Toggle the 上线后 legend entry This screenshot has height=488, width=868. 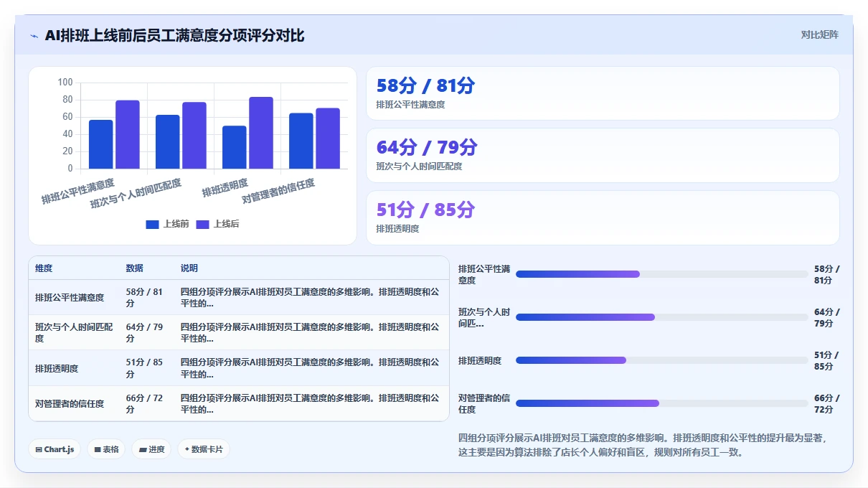click(x=217, y=224)
